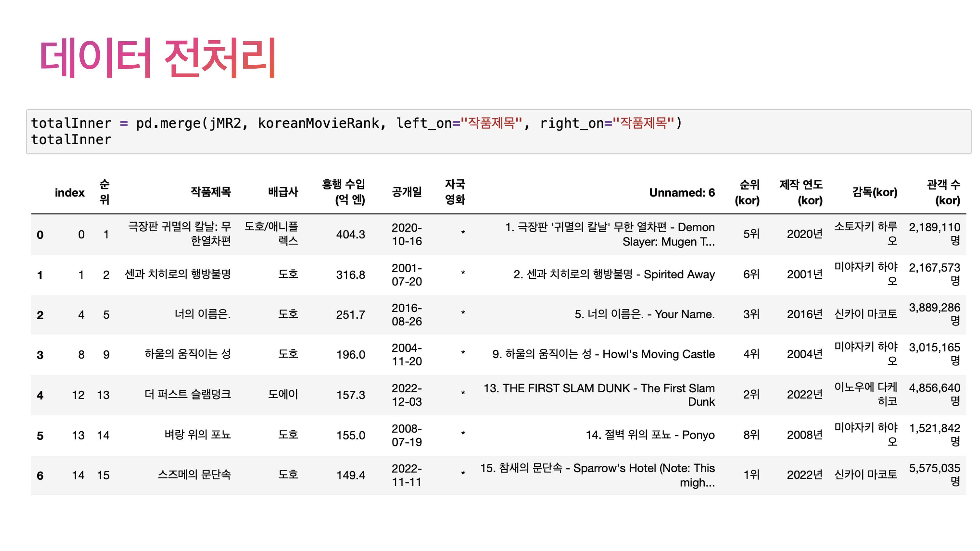The width and height of the screenshot is (980, 551).
Task: Click the Howl's Moving Castle description cell
Action: 603,354
